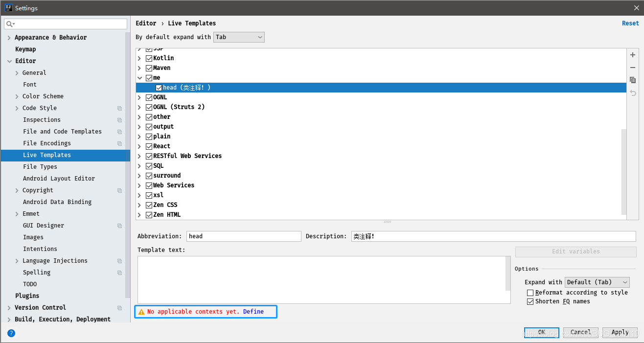
Task: Open the By default expand with dropdown
Action: (x=239, y=37)
